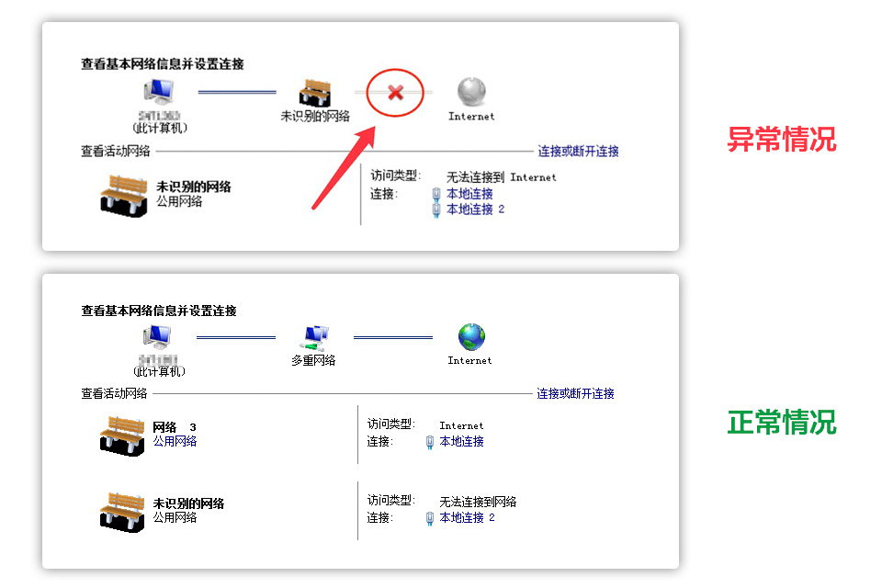Click the connection line between 多重网络 and Internet
This screenshot has width=882, height=588.
coord(393,336)
